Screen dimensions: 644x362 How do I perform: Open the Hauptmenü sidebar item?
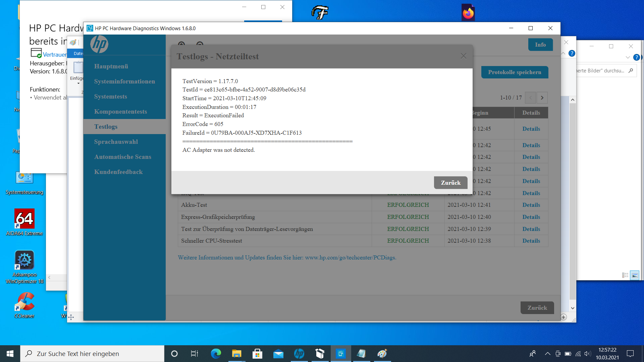(111, 66)
